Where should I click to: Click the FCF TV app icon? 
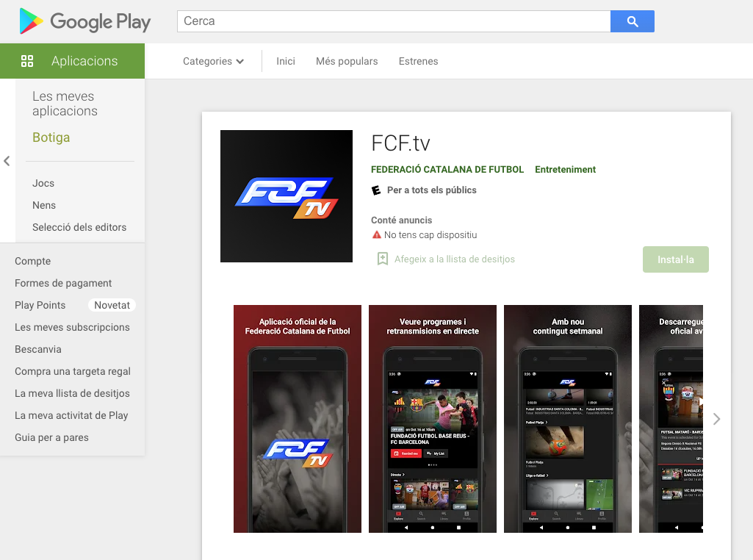point(287,196)
